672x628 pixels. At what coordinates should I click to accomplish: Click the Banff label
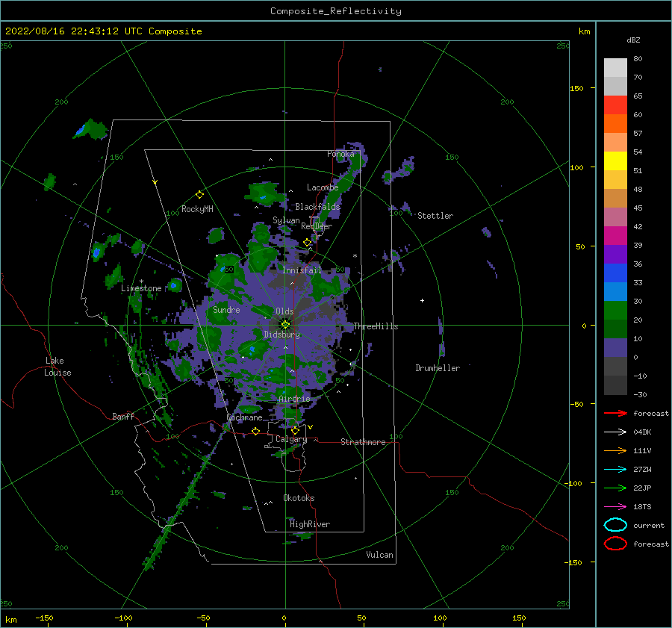[x=123, y=417]
